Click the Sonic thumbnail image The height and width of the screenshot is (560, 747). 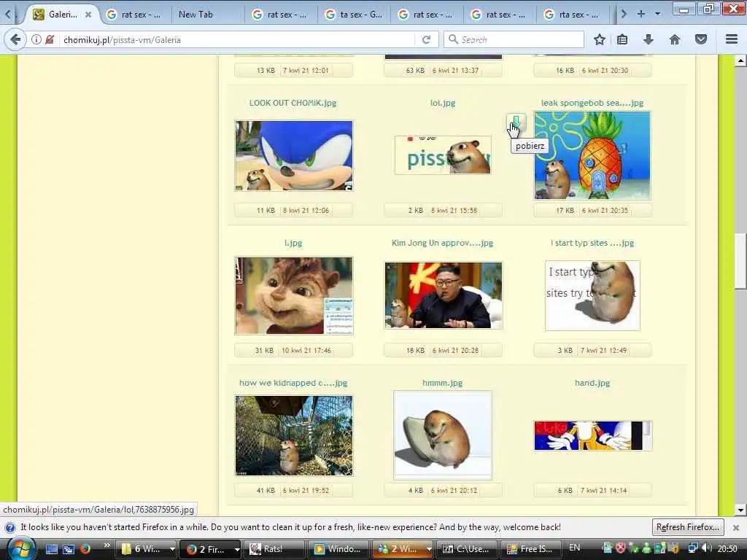coord(294,156)
